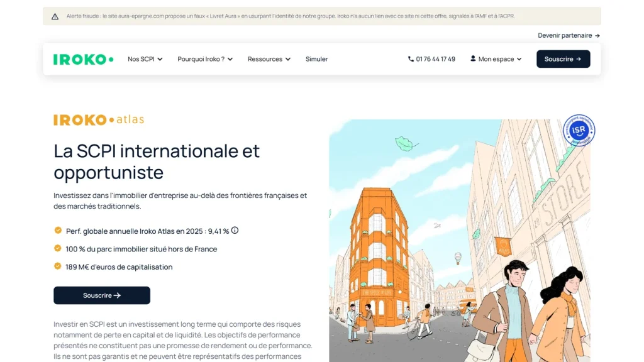This screenshot has height=362, width=644.
Task: Click the green Iroko logo in navbar
Action: (x=84, y=59)
